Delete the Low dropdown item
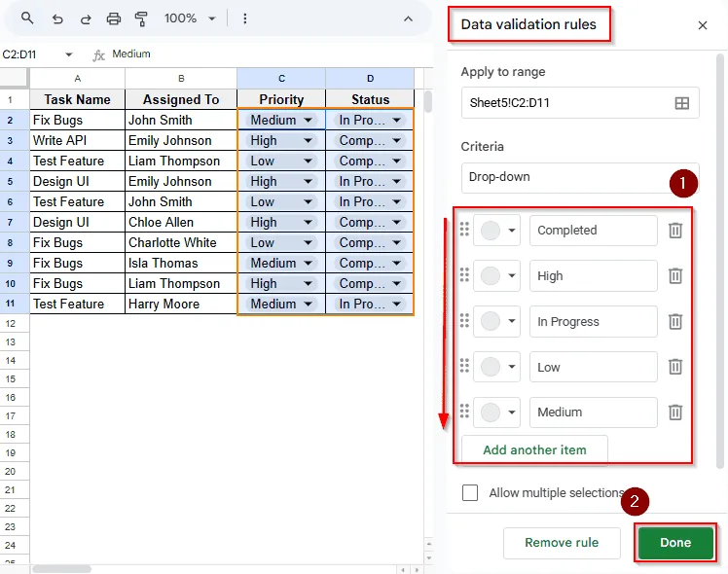Image resolution: width=728 pixels, height=574 pixels. coord(675,367)
